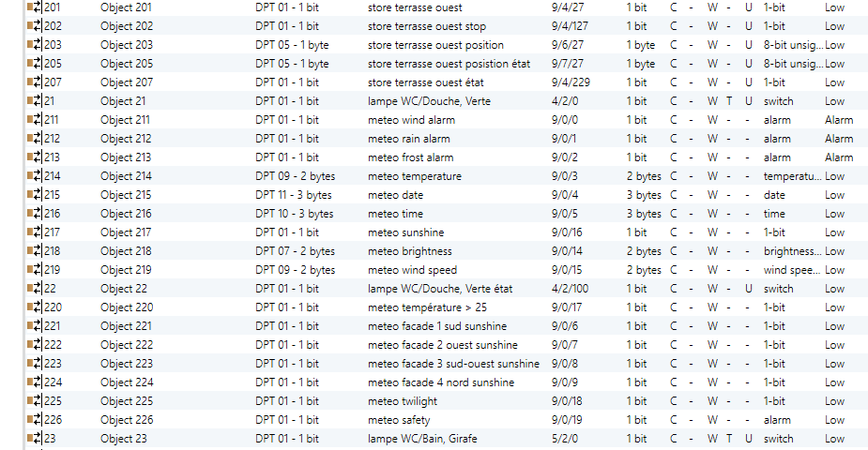Select the group object icon for row 217
This screenshot has width=868, height=450.
click(x=35, y=232)
